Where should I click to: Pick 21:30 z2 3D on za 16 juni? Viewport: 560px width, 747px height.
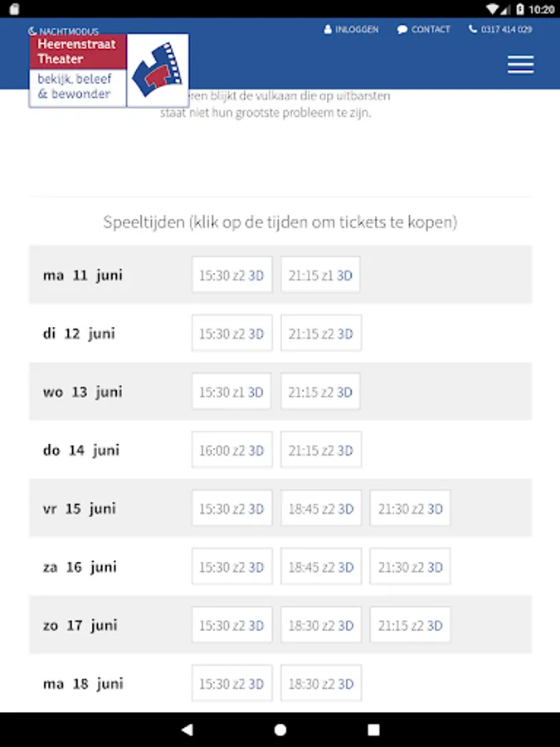click(x=410, y=567)
